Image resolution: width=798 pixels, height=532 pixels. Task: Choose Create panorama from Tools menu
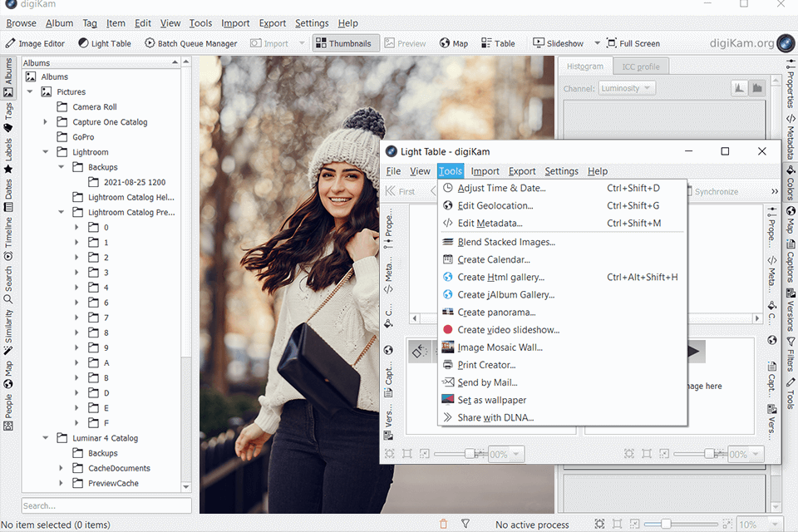(x=496, y=313)
